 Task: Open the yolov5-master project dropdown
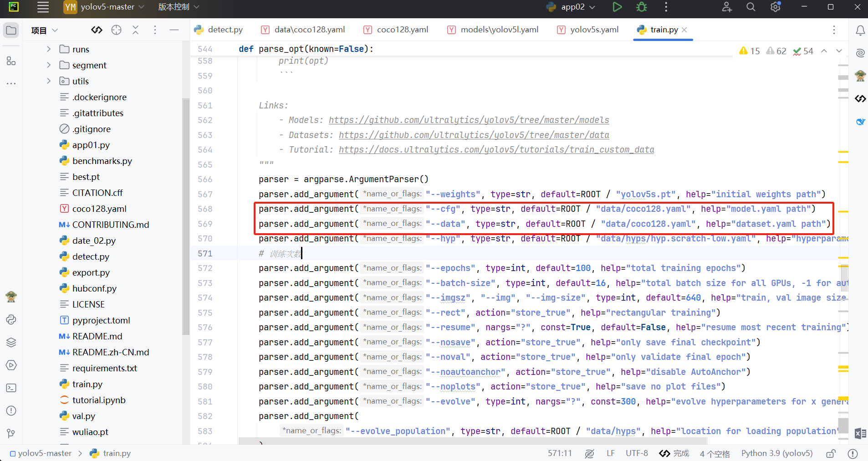click(x=104, y=7)
